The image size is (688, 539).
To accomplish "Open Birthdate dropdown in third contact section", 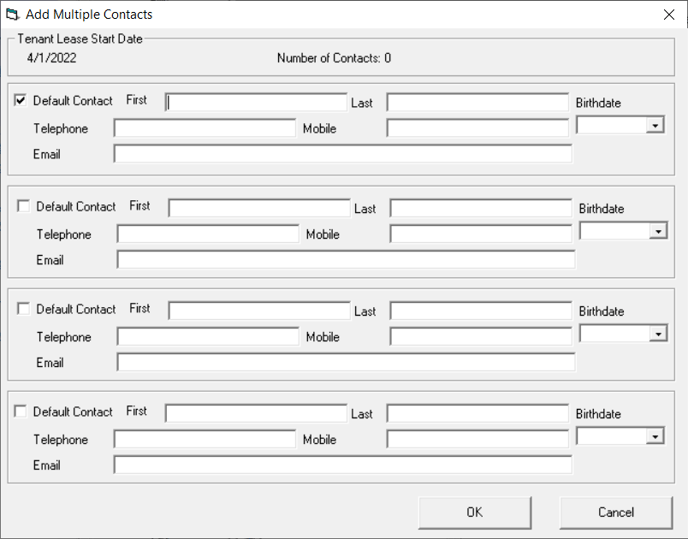I will [x=658, y=334].
